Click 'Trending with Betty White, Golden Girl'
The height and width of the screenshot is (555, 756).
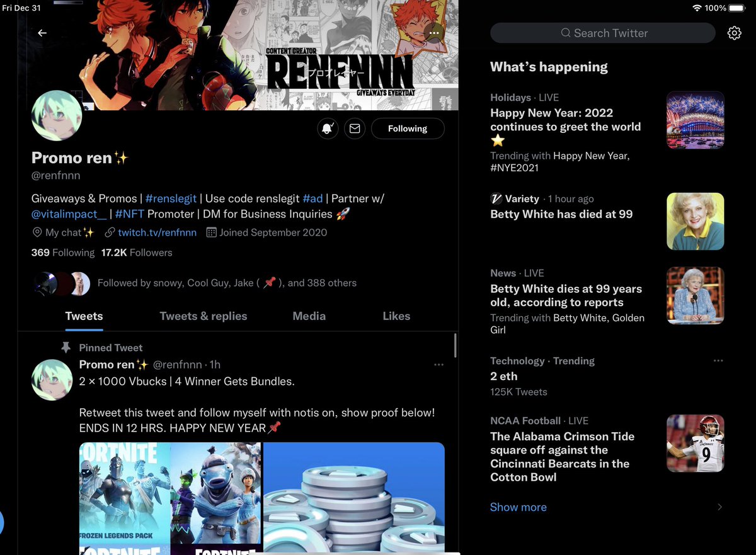coord(568,324)
